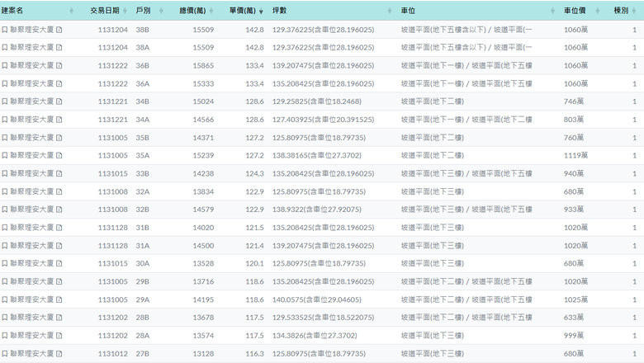
Task: Bookmark the row for unit 38A
Action: pyautogui.click(x=4, y=48)
